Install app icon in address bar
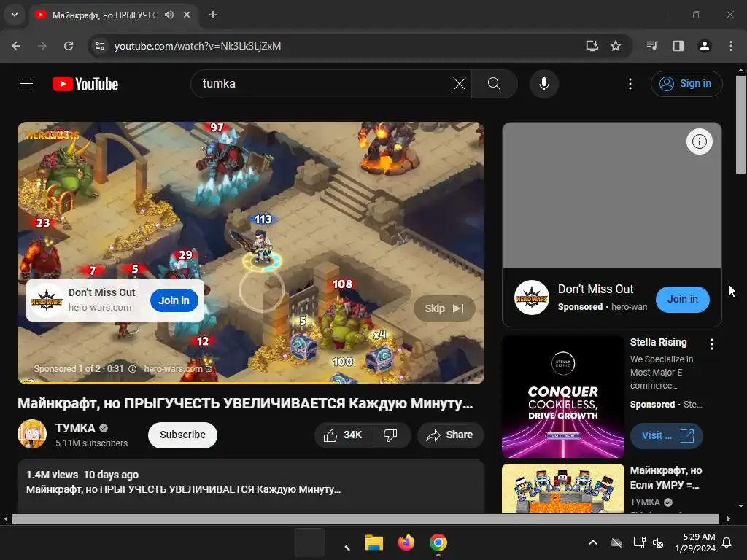 592,46
